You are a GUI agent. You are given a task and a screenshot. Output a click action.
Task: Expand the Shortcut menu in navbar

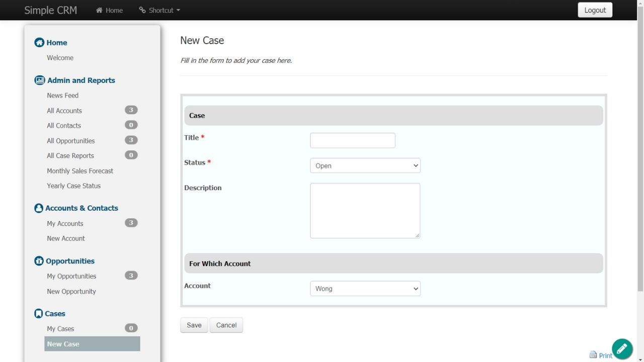coord(159,10)
